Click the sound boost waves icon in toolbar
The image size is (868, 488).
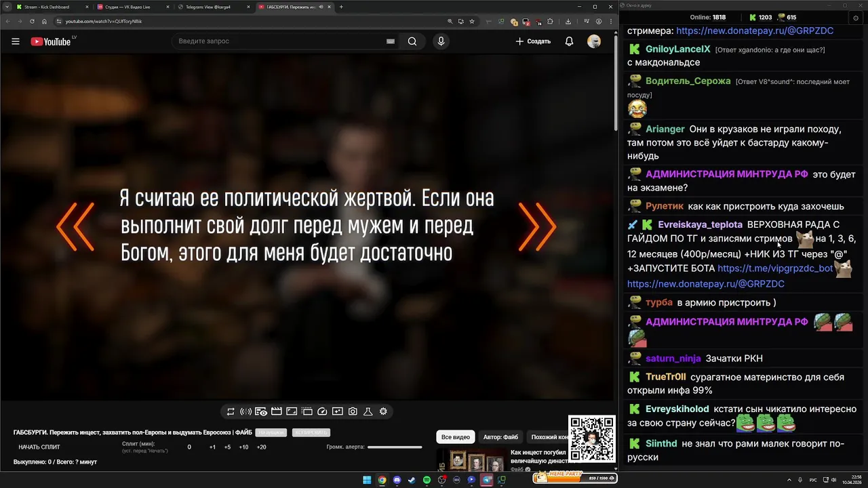pyautogui.click(x=246, y=411)
